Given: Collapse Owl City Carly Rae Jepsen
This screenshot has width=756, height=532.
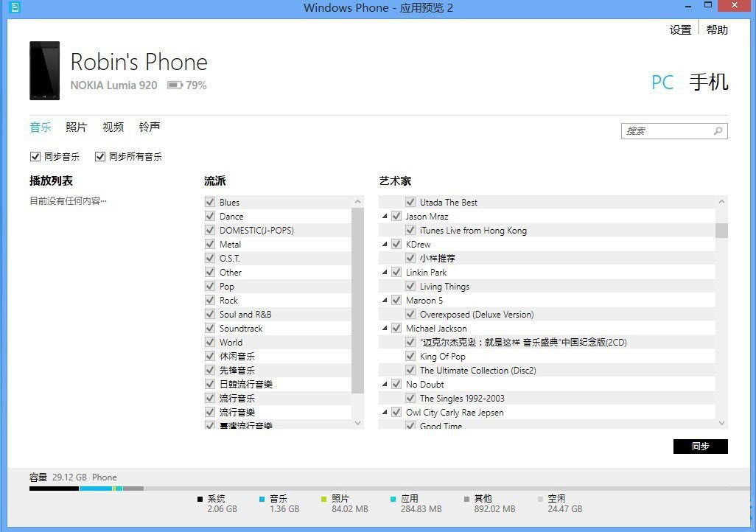Looking at the screenshot, I should [385, 412].
